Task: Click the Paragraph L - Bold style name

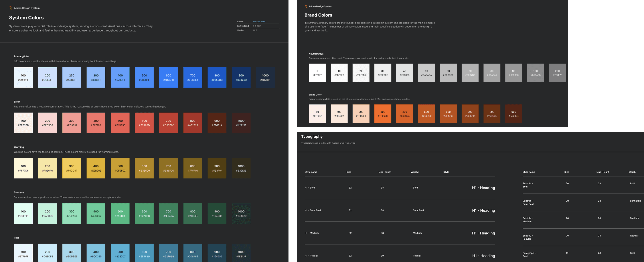Action: pos(530,255)
